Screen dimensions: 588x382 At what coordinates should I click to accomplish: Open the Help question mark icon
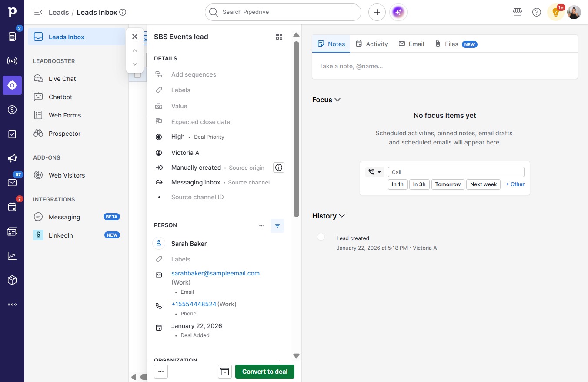click(537, 12)
